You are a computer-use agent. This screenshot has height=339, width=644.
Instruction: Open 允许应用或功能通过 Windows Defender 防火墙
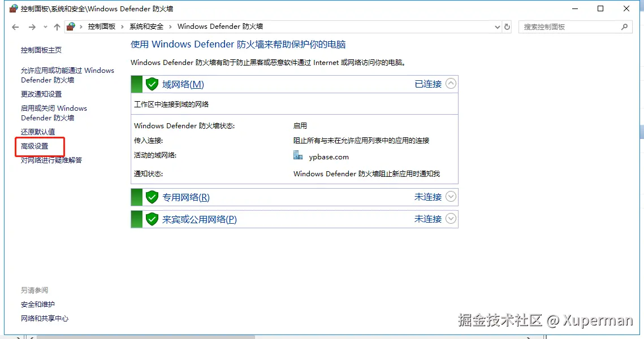pyautogui.click(x=67, y=75)
